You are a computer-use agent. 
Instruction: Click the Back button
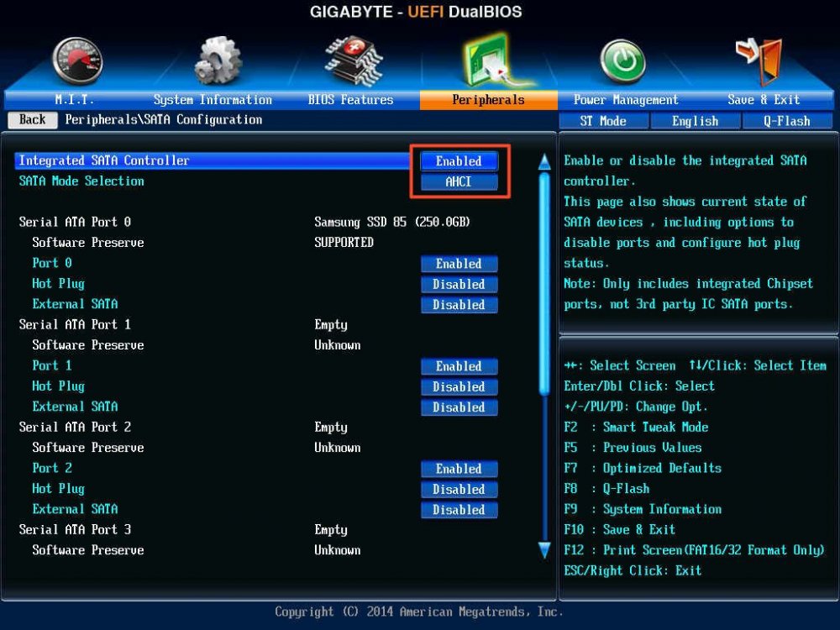32,119
